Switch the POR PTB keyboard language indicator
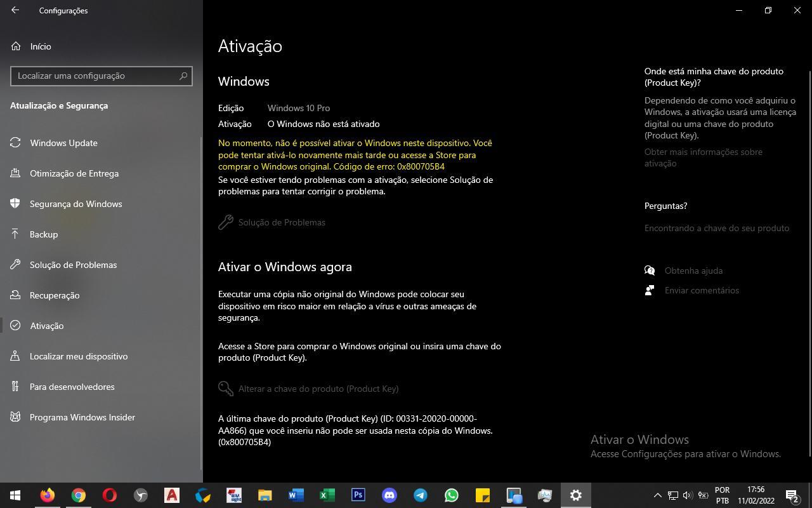 click(x=722, y=495)
